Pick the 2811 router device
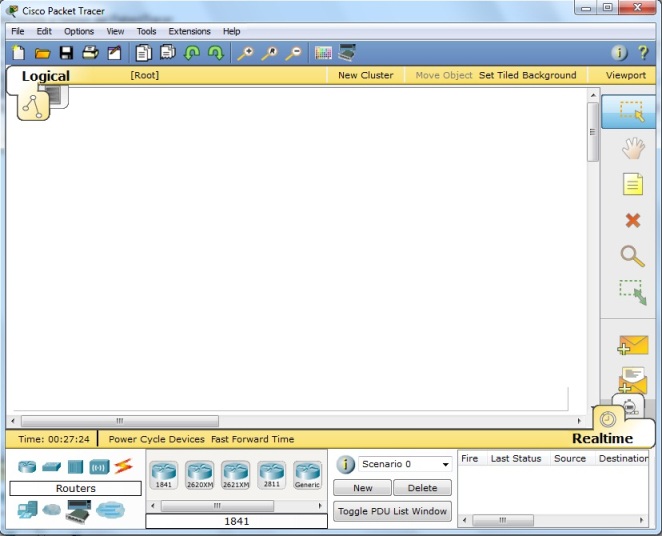 271,474
